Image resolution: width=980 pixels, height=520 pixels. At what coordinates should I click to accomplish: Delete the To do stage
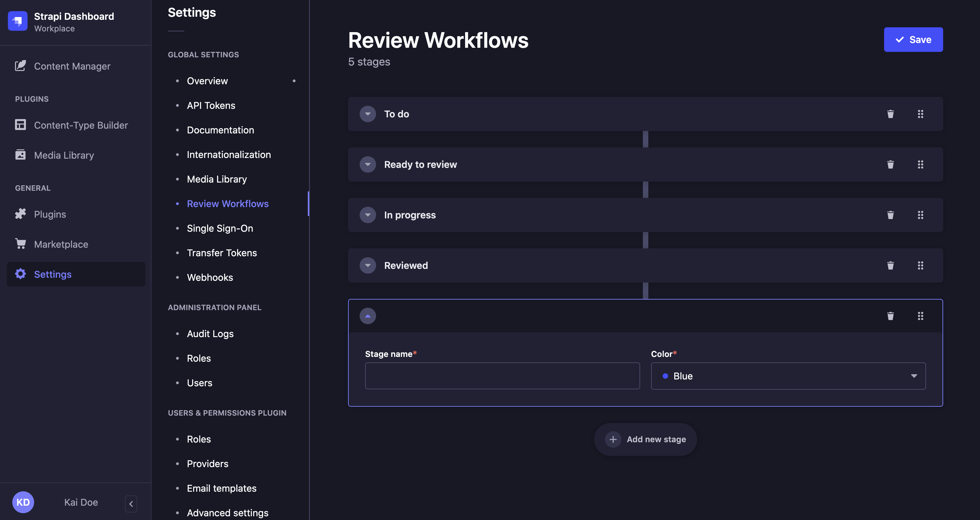890,114
